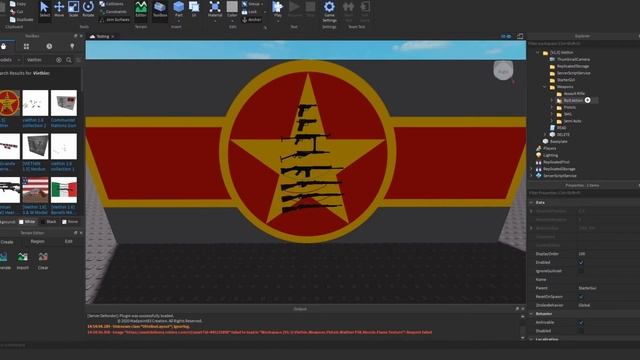Screen dimensions: 640x360
Task: Toggle Constraints in the Tools group
Action: (112, 12)
